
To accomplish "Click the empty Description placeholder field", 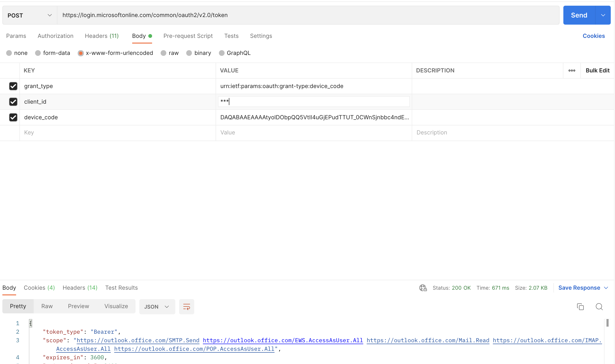I will coord(513,133).
